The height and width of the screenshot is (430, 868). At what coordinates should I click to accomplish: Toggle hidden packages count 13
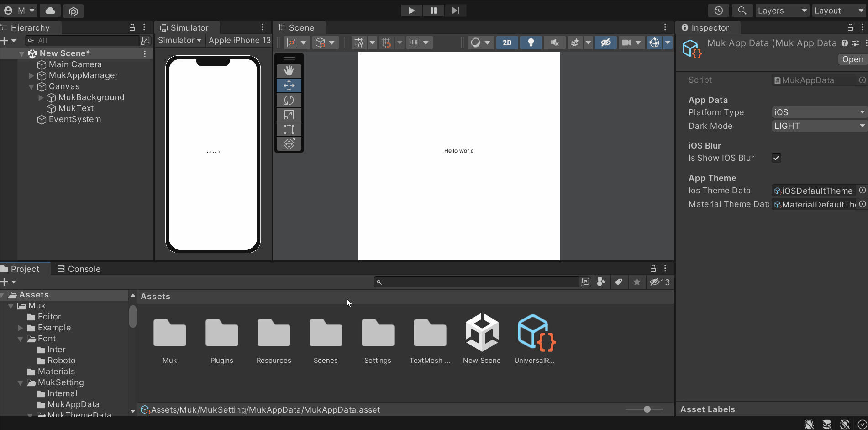[660, 282]
